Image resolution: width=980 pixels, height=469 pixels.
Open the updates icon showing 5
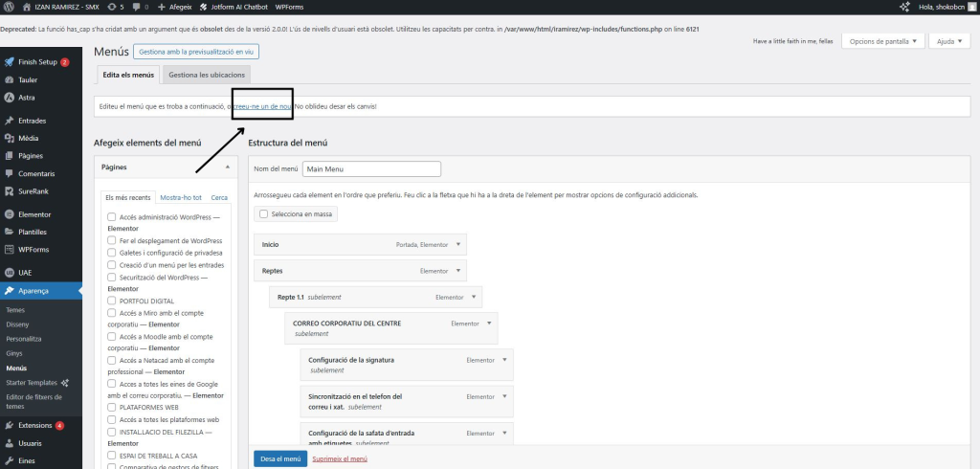(x=115, y=7)
